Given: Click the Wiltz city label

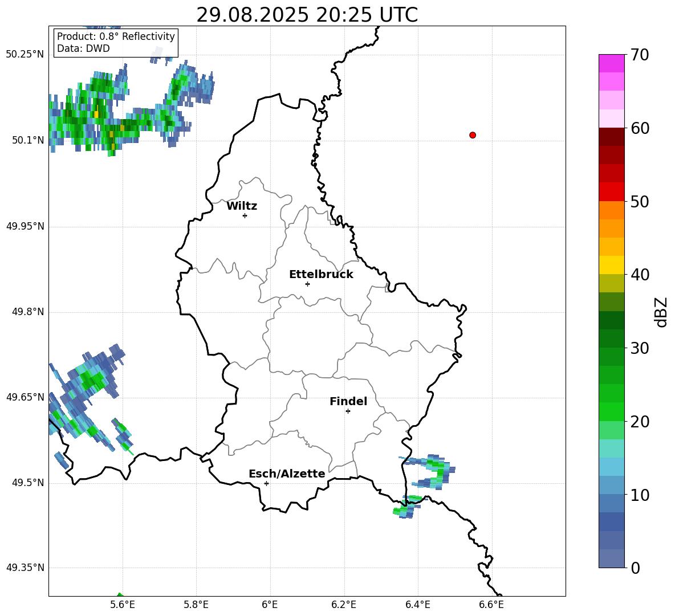Looking at the screenshot, I should [242, 206].
